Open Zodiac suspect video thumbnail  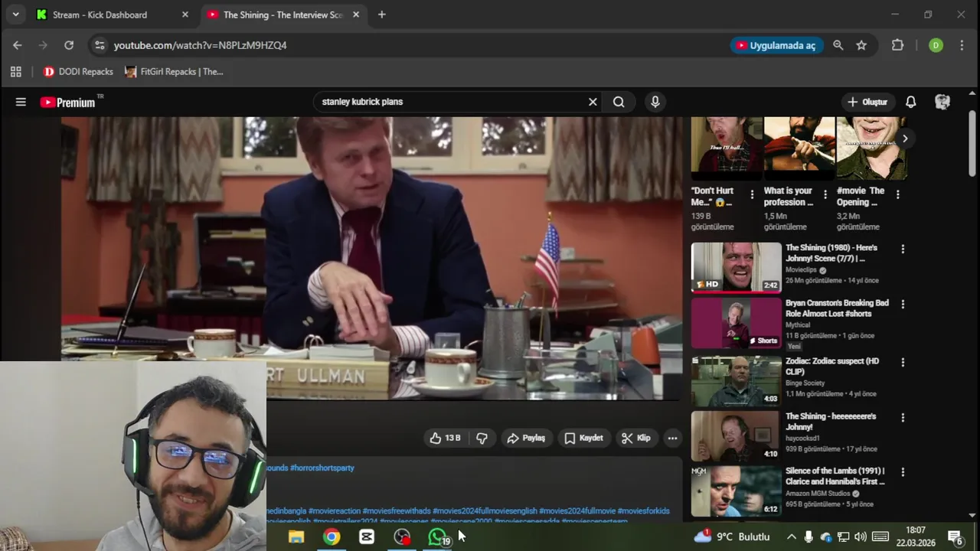[x=737, y=381]
